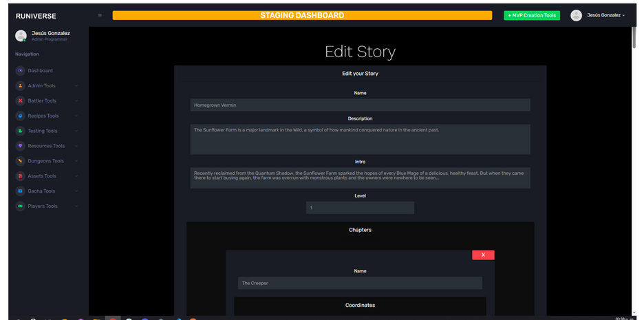Click the Admin Tools sidebar icon

coord(20,86)
